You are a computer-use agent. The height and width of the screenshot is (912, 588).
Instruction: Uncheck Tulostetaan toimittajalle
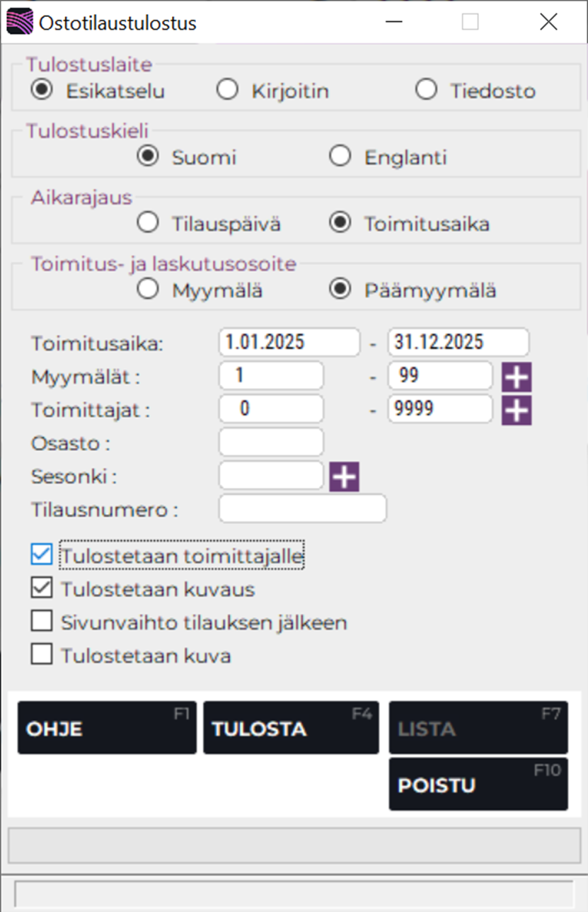[42, 555]
